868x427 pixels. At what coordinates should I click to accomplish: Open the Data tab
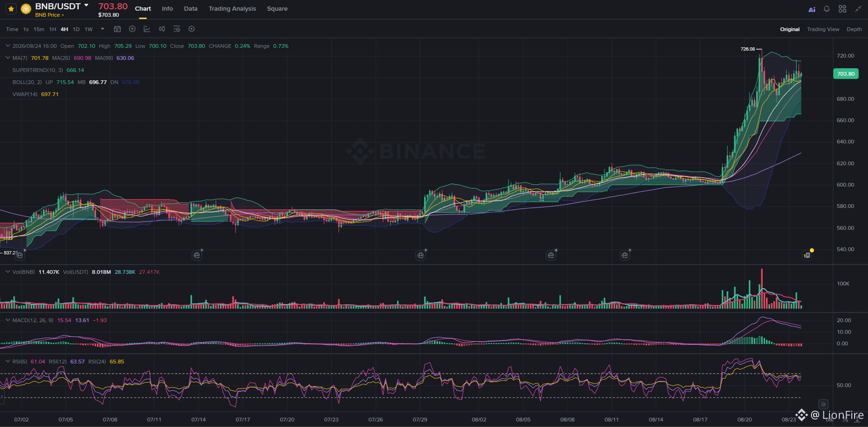coord(191,9)
